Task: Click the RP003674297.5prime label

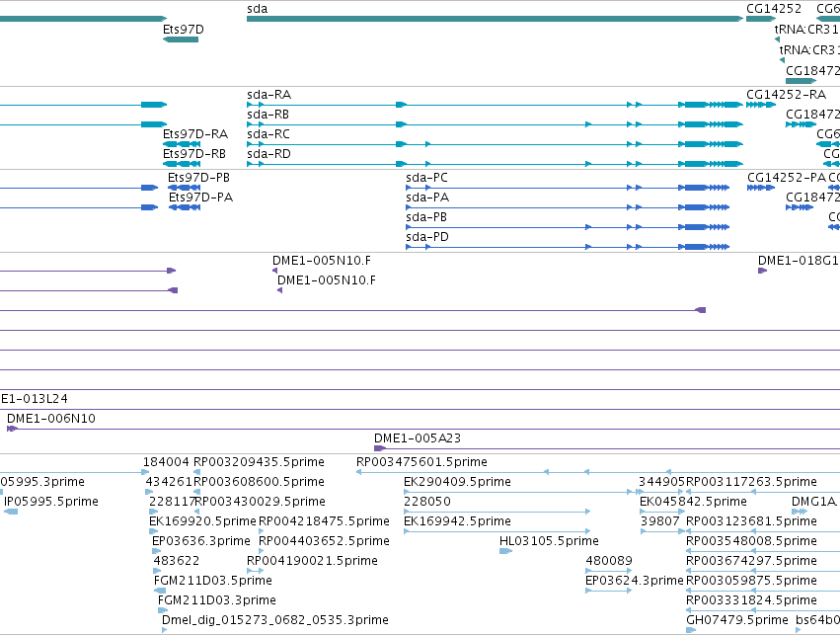Action: [751, 561]
